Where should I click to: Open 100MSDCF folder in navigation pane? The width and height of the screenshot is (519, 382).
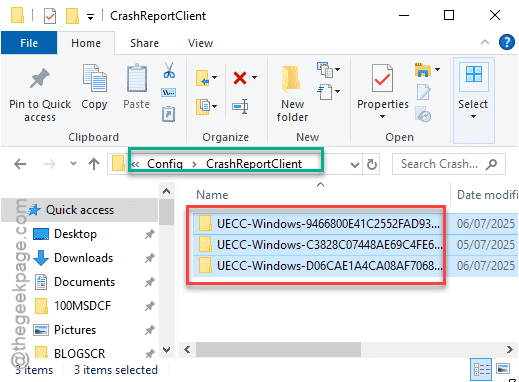point(82,306)
